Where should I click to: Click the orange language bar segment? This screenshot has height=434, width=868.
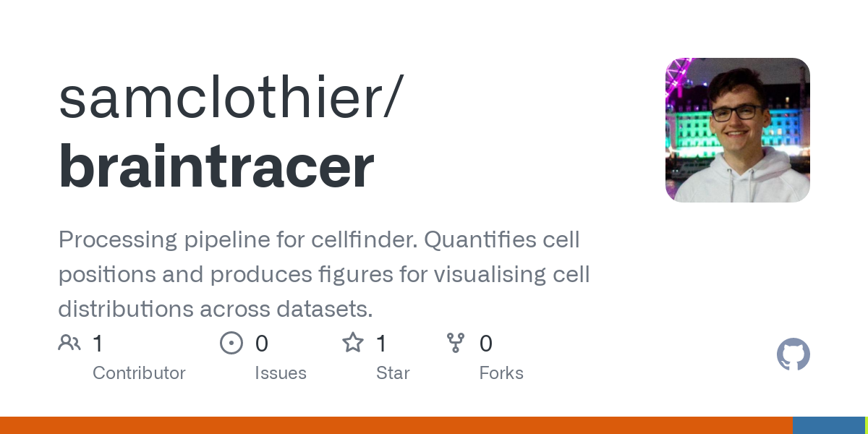[396, 425]
